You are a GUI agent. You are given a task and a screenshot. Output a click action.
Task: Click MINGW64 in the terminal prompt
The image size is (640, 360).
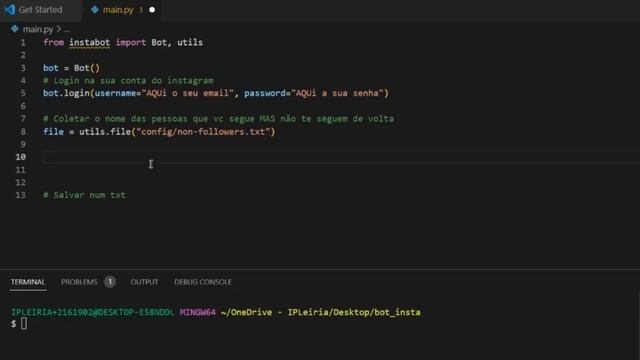click(198, 312)
